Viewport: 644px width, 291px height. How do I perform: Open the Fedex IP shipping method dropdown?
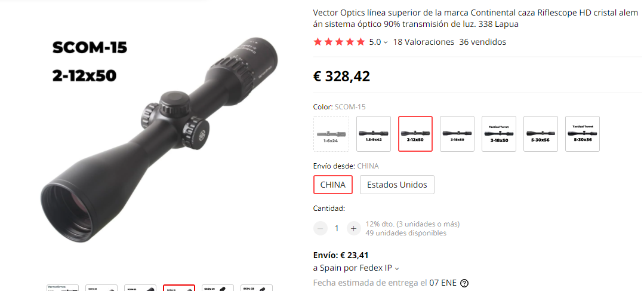(x=356, y=268)
